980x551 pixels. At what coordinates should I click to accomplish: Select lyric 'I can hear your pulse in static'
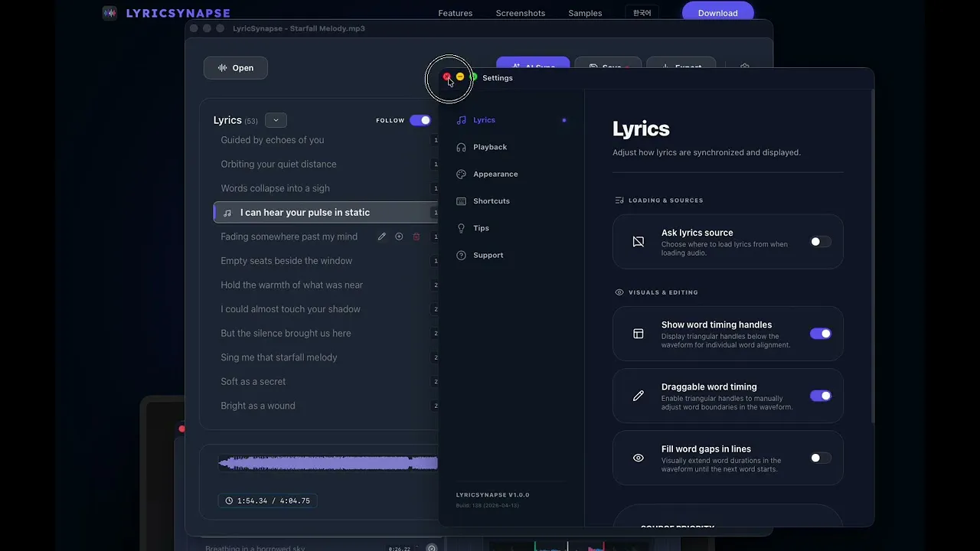click(325, 213)
